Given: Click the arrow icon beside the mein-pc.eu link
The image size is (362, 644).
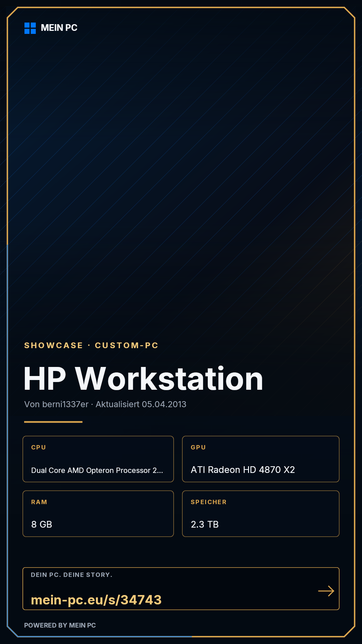Looking at the screenshot, I should (326, 591).
